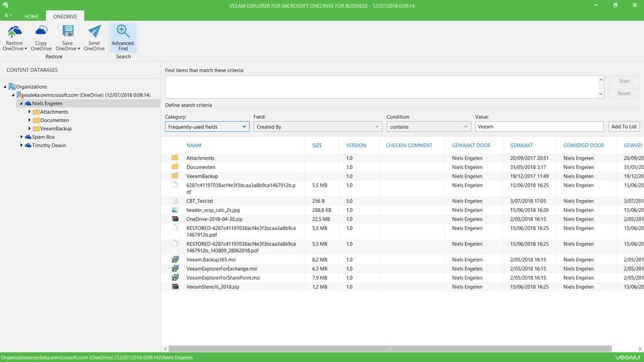Click the VeeamExplorerForExchange.msi installer icon

(175, 268)
